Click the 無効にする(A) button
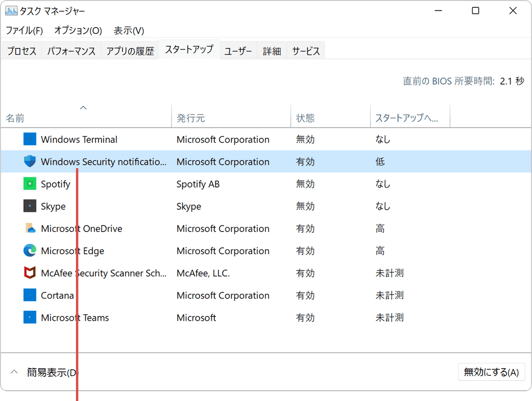532x401 pixels. click(491, 372)
